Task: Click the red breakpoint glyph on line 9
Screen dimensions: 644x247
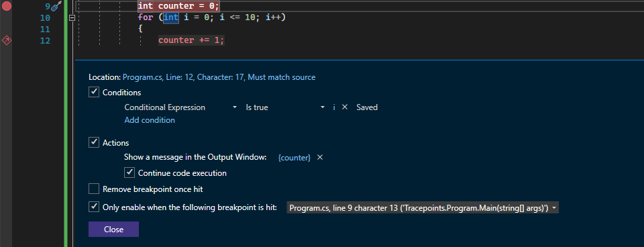Action: click(7, 6)
